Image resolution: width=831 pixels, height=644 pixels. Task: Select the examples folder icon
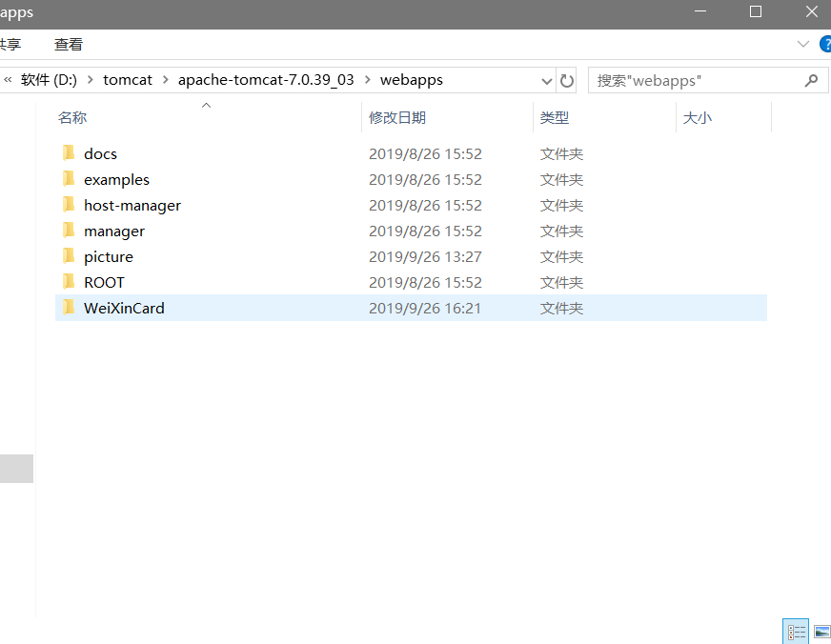(x=69, y=179)
